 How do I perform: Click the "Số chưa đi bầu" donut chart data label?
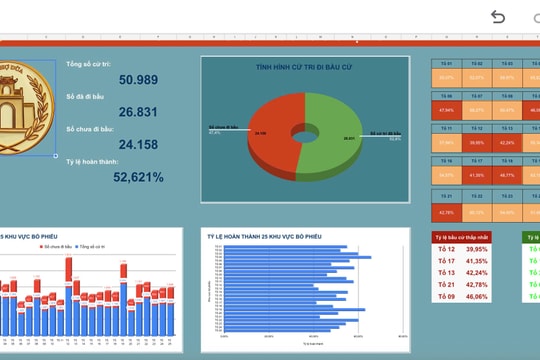223,127
